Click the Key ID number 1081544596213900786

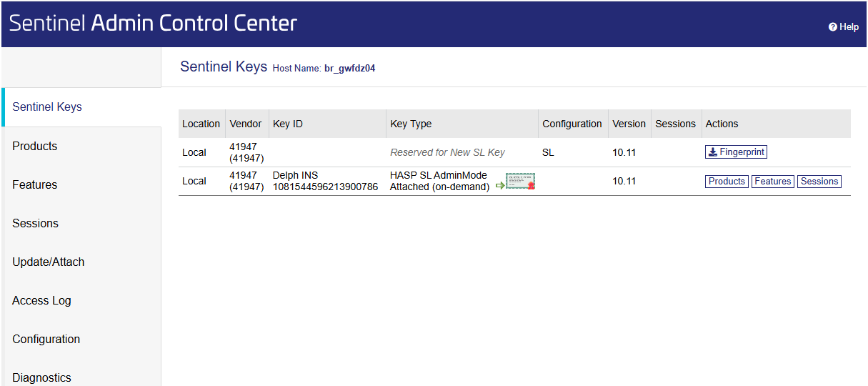(x=325, y=187)
